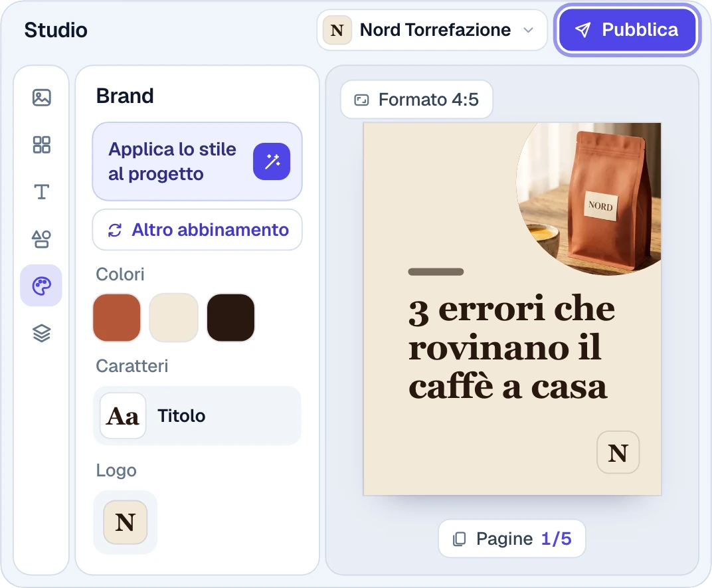
Task: Select the Brand palette icon
Action: (41, 286)
